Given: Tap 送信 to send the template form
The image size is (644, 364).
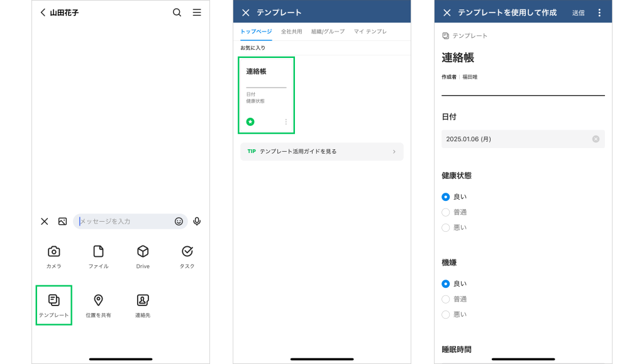Looking at the screenshot, I should [578, 12].
